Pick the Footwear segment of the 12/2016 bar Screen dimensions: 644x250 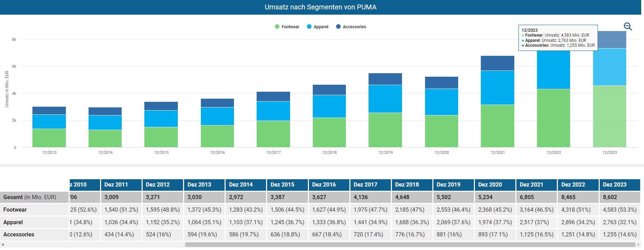click(217, 136)
